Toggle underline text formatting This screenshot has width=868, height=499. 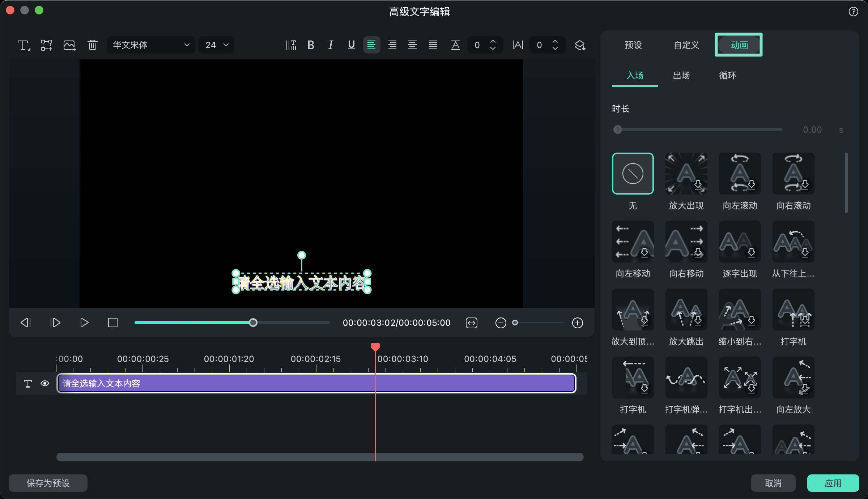[x=351, y=45]
